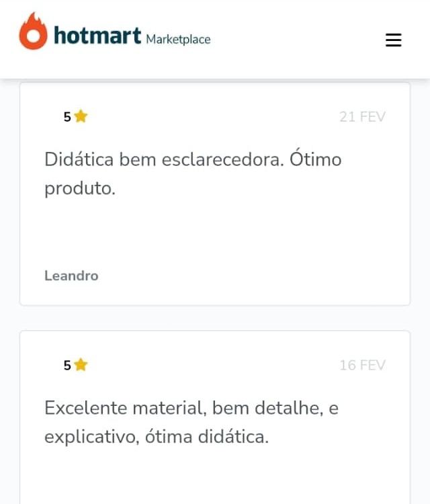Click the gap between the review cards

pyautogui.click(x=215, y=318)
